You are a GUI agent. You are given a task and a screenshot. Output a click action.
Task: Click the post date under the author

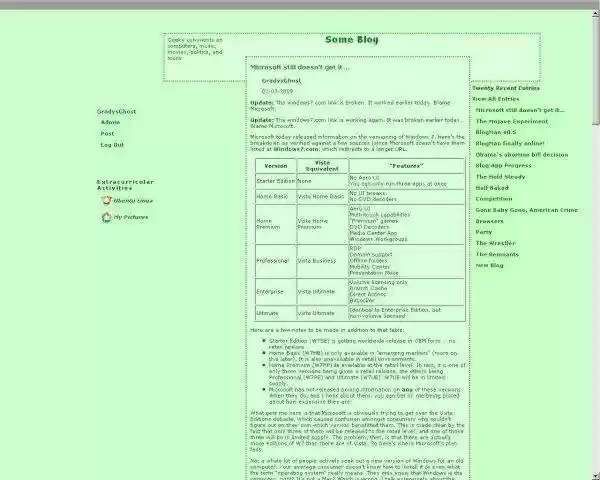[277, 91]
